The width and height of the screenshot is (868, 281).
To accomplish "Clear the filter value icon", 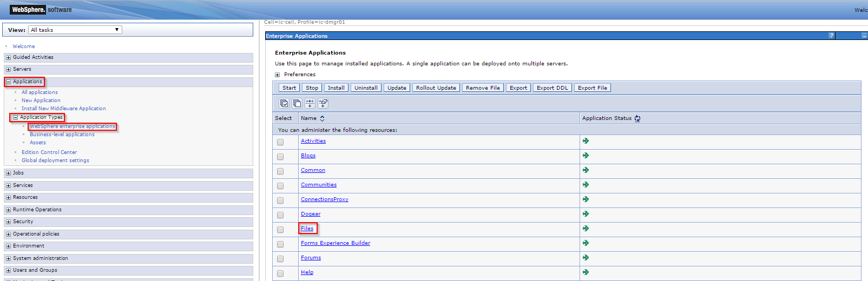I will pos(323,103).
